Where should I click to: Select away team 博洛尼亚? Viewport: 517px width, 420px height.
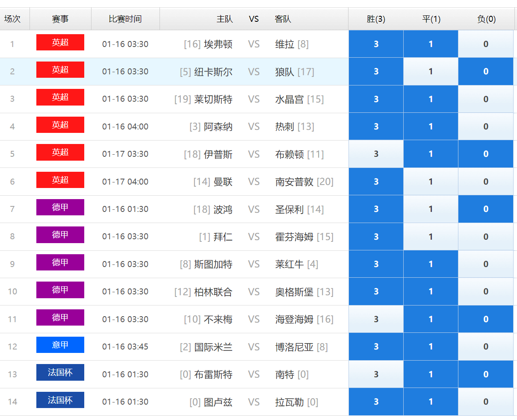coord(294,347)
